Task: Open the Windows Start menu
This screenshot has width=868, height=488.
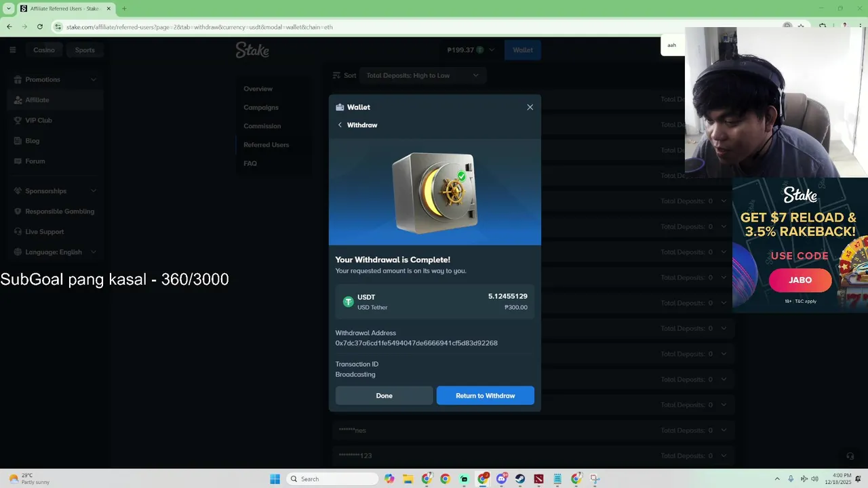Action: 275,479
